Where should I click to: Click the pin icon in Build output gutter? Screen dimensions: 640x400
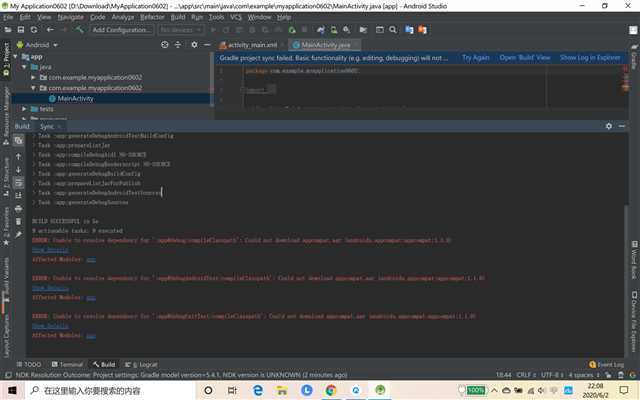18,235
